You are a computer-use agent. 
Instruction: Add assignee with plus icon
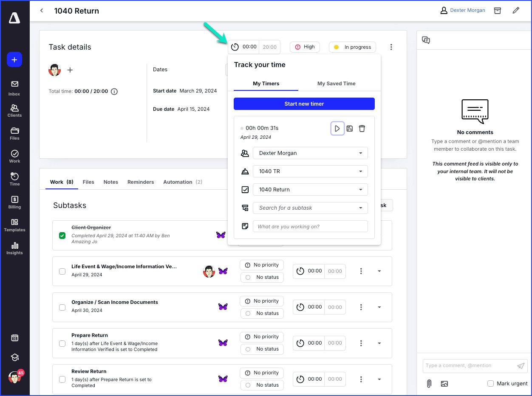70,70
